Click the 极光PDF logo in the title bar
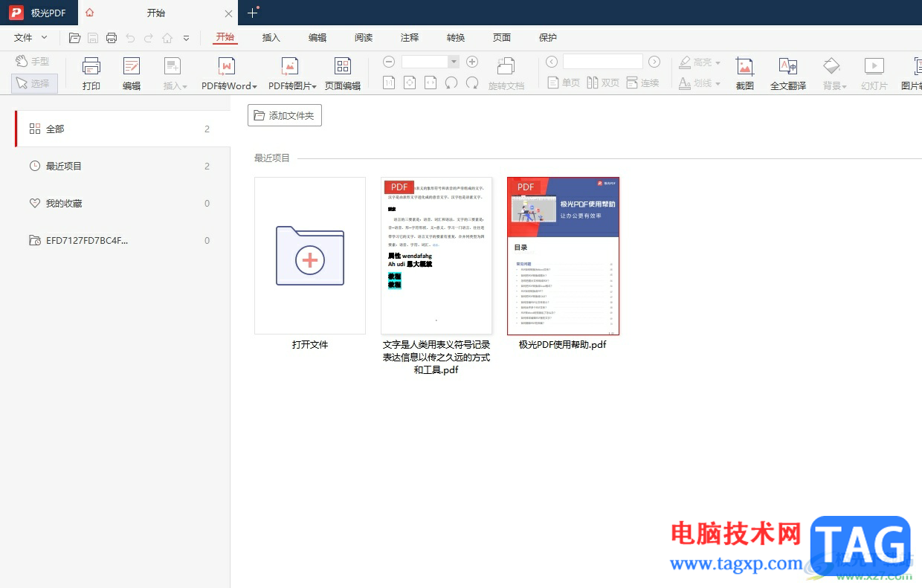922x588 pixels. (16, 13)
